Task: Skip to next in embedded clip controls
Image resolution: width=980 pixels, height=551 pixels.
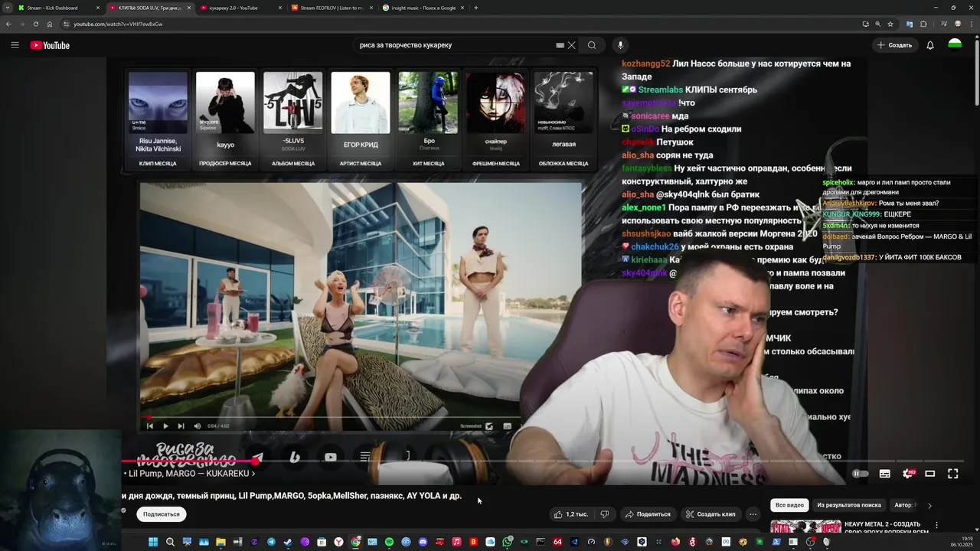Action: (181, 426)
